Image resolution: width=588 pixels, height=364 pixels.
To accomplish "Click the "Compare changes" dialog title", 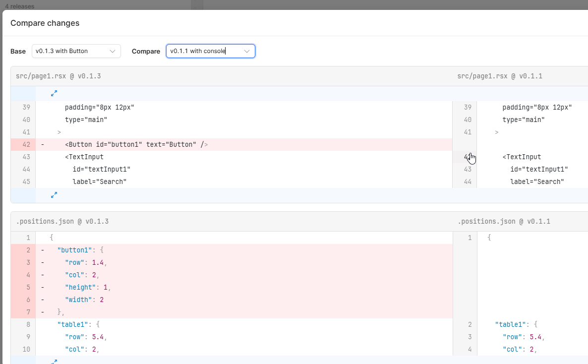I will point(45,23).
